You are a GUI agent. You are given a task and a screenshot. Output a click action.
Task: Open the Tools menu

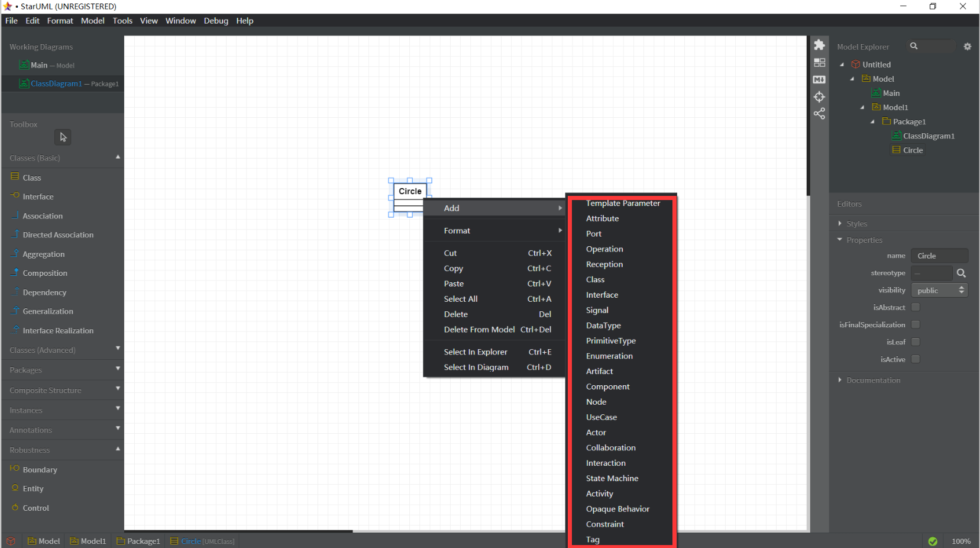(122, 21)
